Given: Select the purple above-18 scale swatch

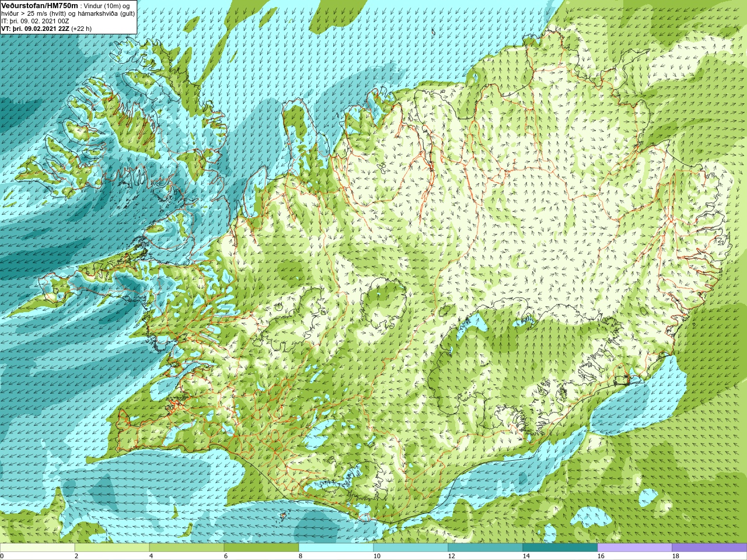Looking at the screenshot, I should coord(710,548).
